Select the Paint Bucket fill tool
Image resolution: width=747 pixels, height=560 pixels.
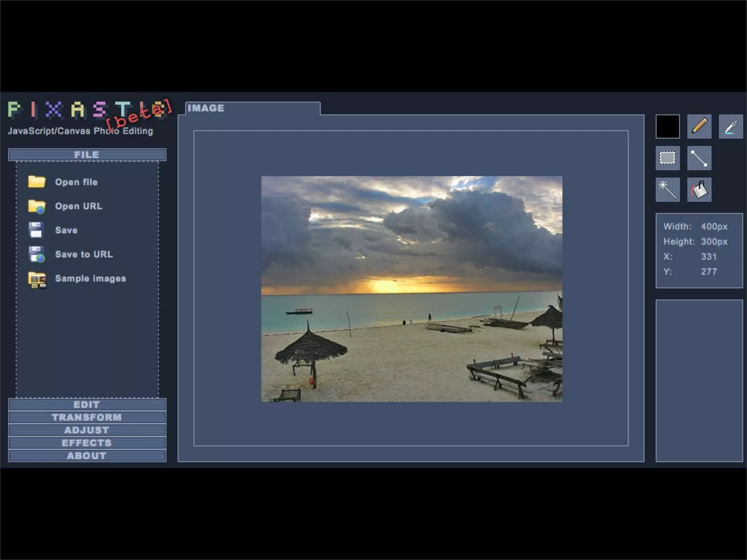pyautogui.click(x=699, y=190)
